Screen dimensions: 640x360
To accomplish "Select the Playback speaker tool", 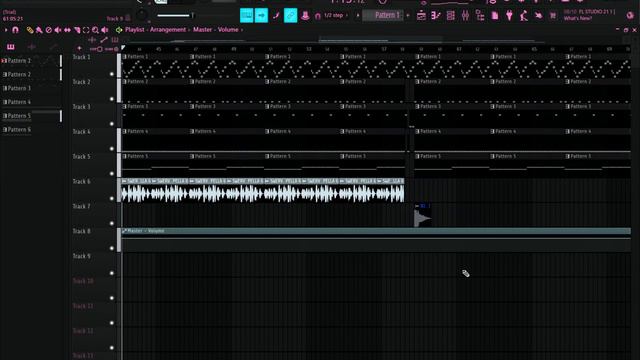I will 105,30.
